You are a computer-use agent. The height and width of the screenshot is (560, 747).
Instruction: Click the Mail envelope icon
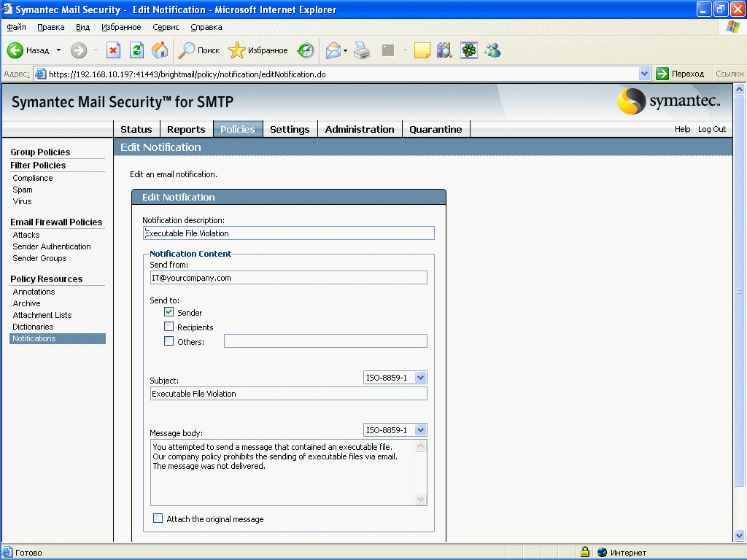[x=333, y=50]
